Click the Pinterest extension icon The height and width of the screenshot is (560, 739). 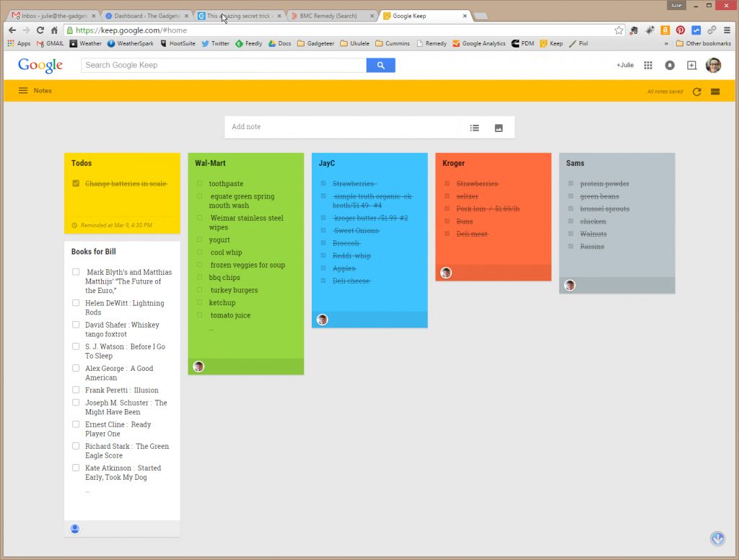tap(680, 30)
